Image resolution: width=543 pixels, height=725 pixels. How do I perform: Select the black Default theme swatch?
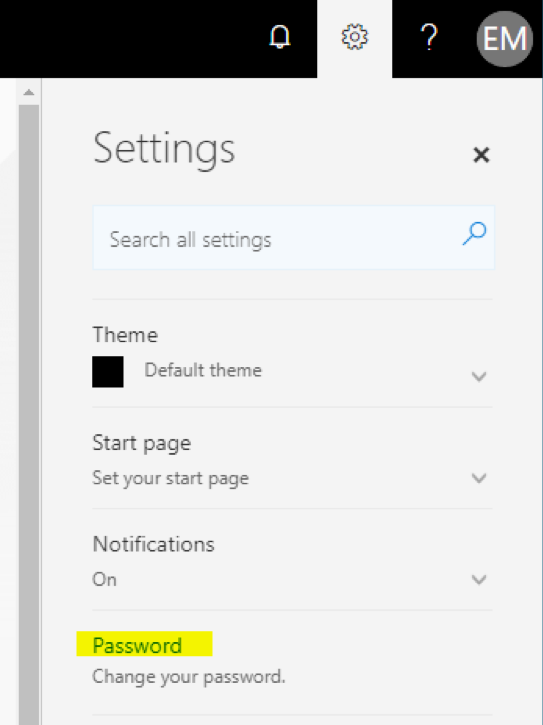(x=108, y=372)
